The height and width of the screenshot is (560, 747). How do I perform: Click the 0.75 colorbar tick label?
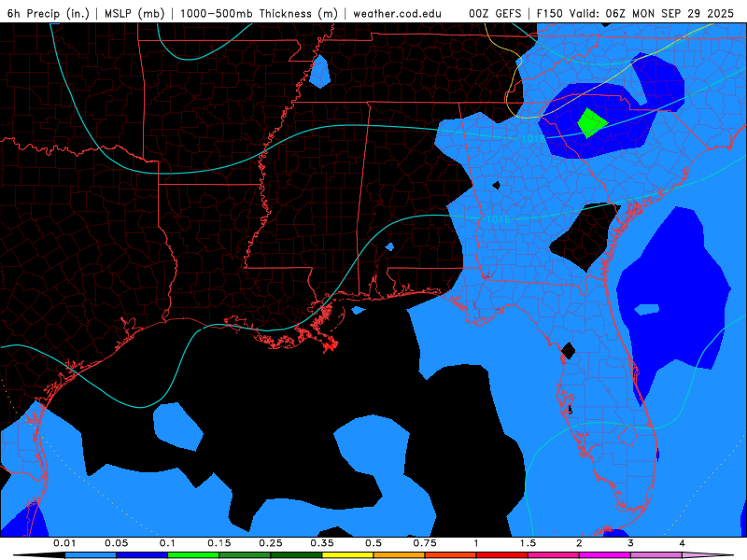[x=425, y=543]
